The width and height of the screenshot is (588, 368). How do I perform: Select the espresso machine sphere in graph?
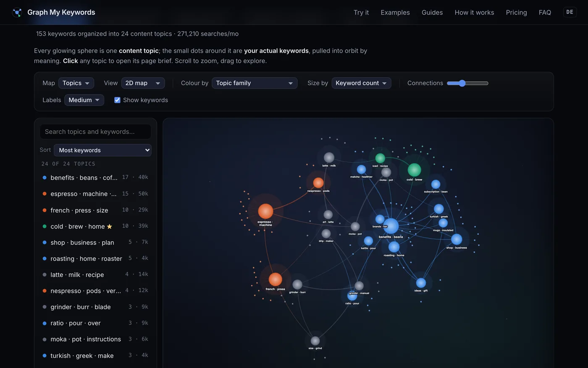pos(265,211)
